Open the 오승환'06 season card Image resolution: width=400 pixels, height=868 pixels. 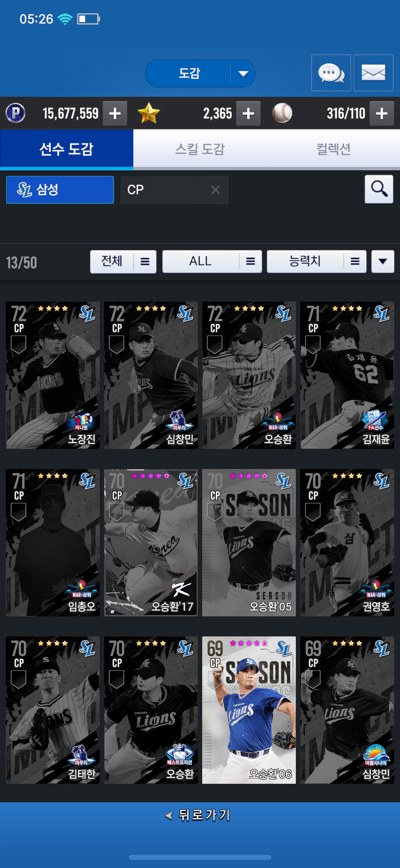[x=249, y=710]
